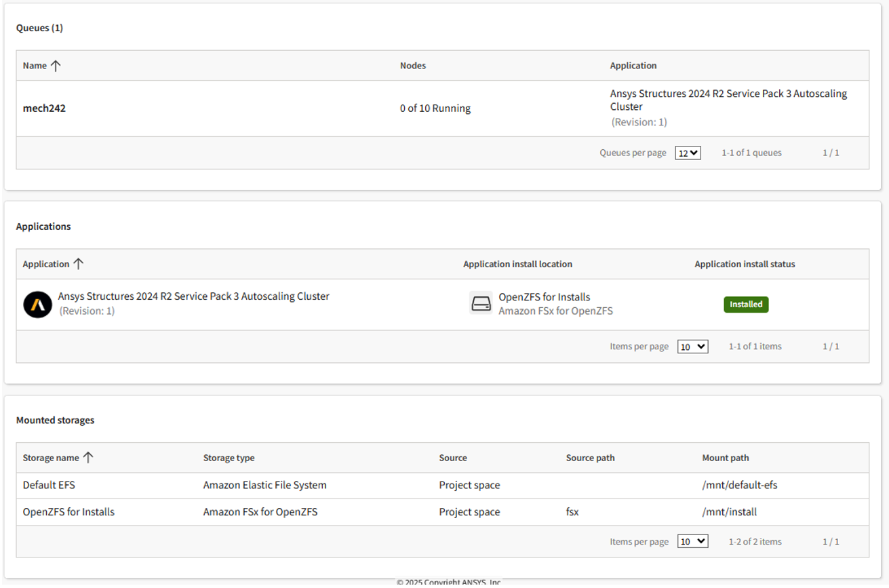Click the Nodes column header

(413, 66)
